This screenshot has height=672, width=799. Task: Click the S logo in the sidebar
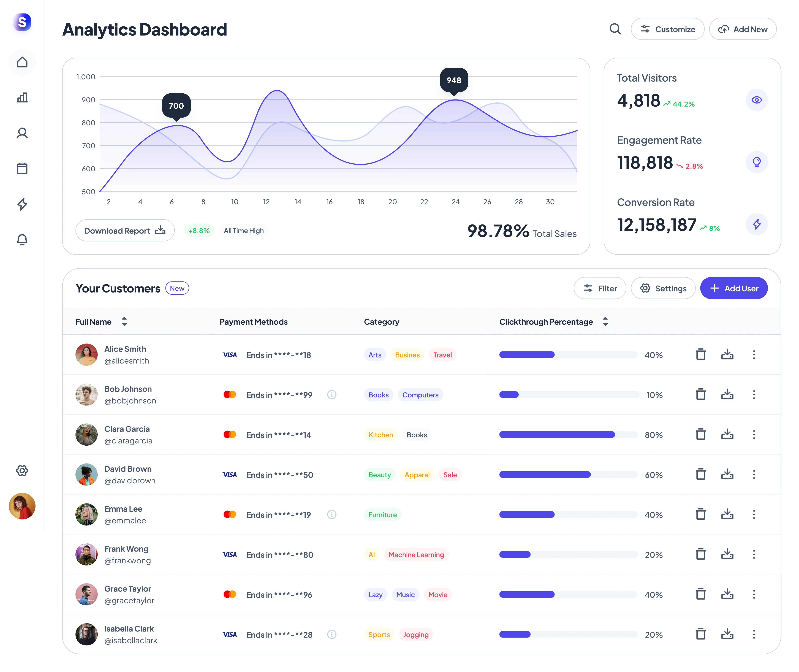click(x=22, y=22)
